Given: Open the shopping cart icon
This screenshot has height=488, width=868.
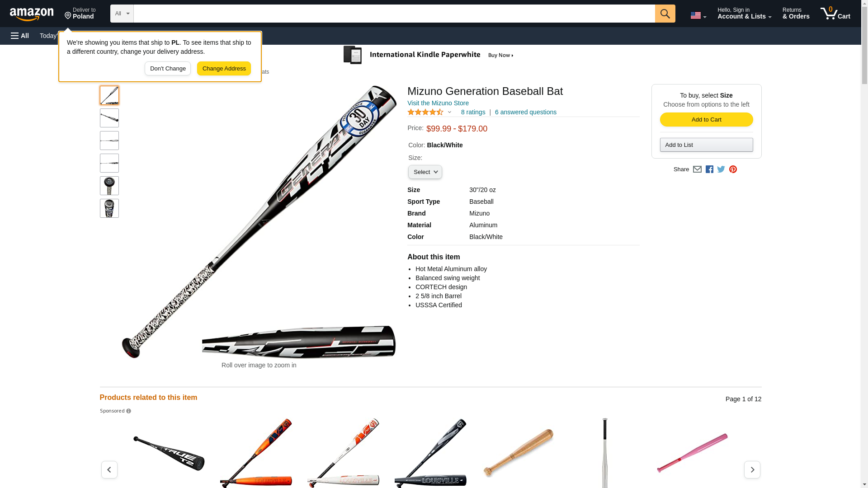Looking at the screenshot, I should pos(835,14).
